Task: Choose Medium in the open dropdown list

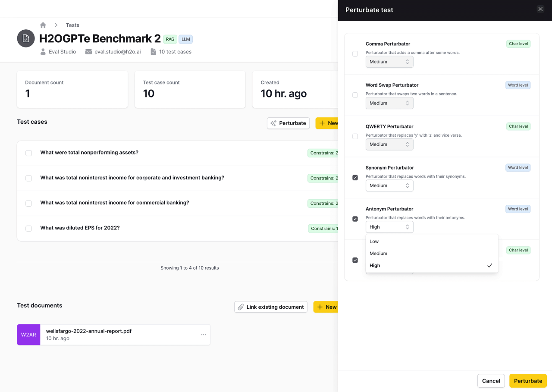Action: tap(379, 254)
